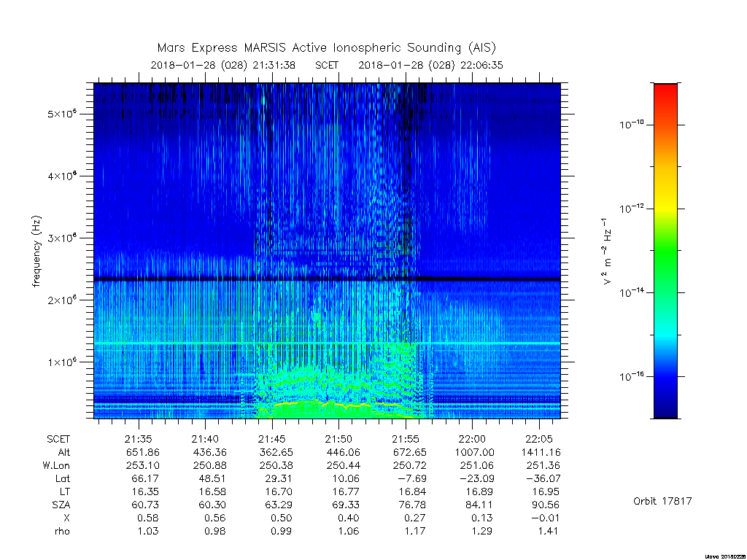Viewport: 747px width, 560px height.
Task: Click the '21:50' time tick label
Action: (x=338, y=439)
